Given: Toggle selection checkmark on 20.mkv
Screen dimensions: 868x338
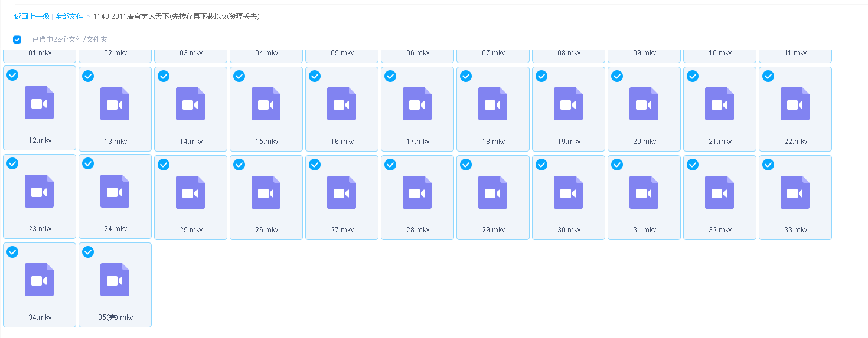Looking at the screenshot, I should point(617,76).
